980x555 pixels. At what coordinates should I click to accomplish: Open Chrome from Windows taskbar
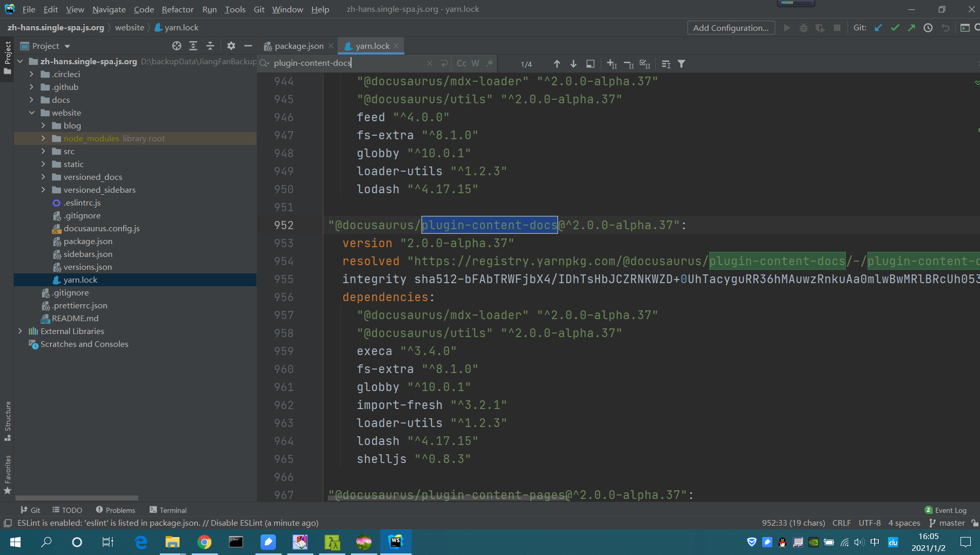click(205, 542)
